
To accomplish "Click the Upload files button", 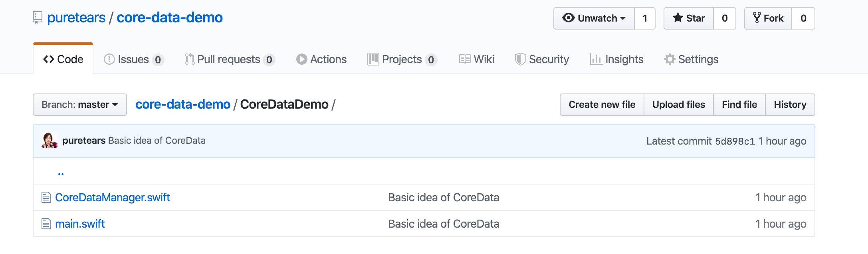I will click(679, 105).
